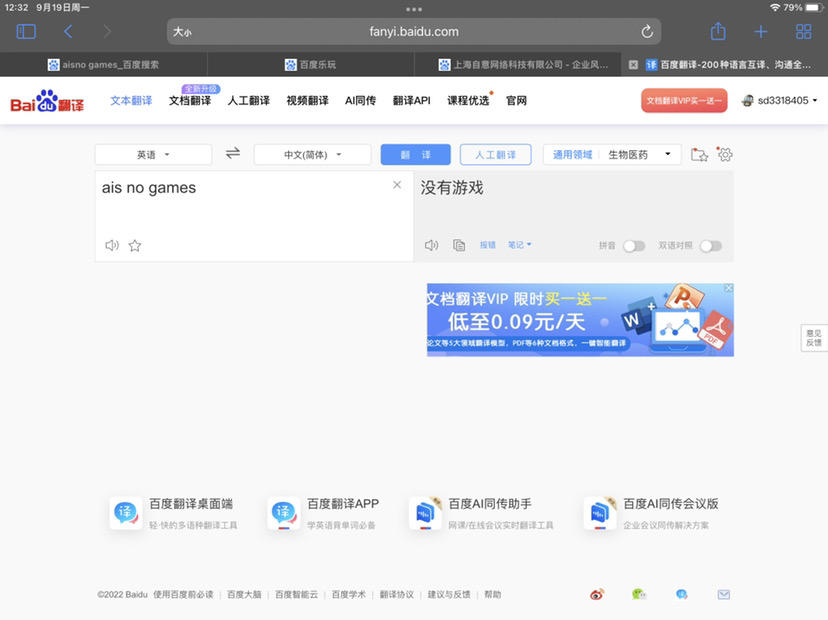Viewport: 828px width, 620px height.
Task: Play audio of translated result
Action: click(431, 246)
